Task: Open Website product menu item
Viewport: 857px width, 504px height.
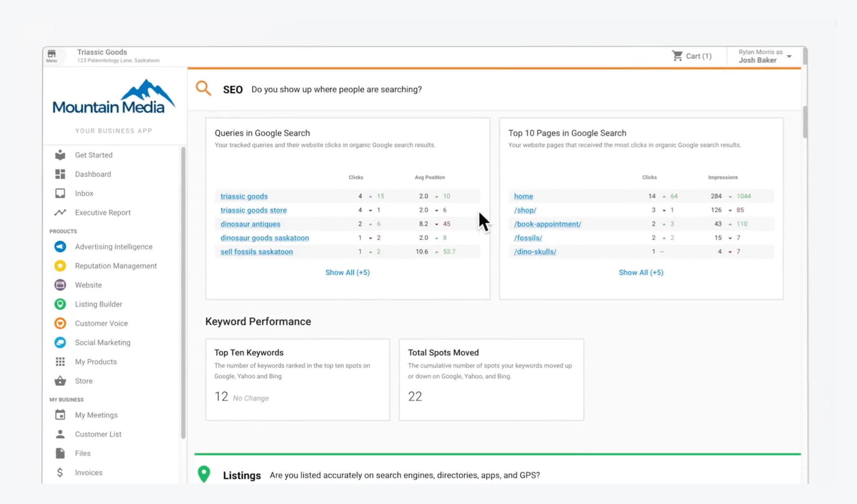Action: point(88,285)
